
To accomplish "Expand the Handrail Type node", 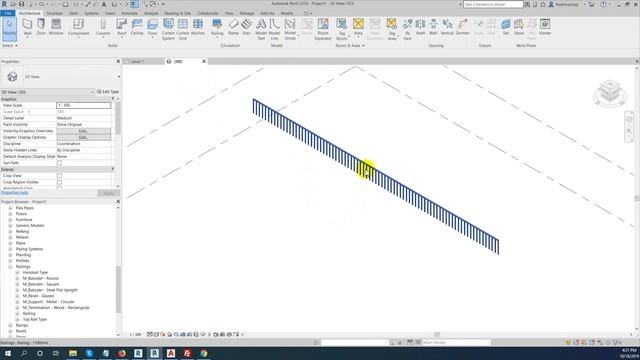I will [17, 272].
